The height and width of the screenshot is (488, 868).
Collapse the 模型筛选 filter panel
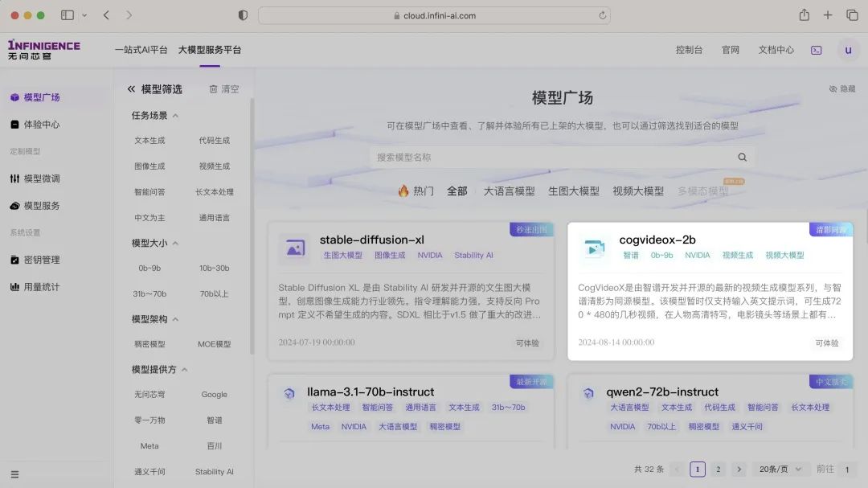pos(129,88)
